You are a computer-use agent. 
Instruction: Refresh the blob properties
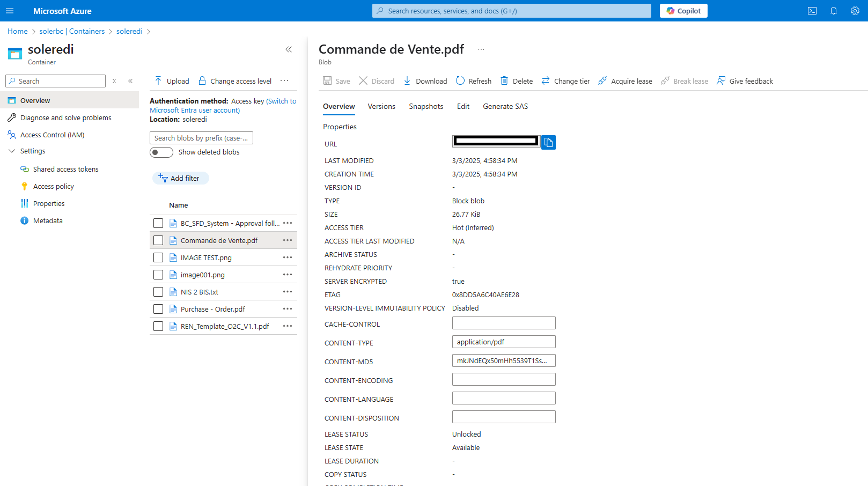(474, 81)
